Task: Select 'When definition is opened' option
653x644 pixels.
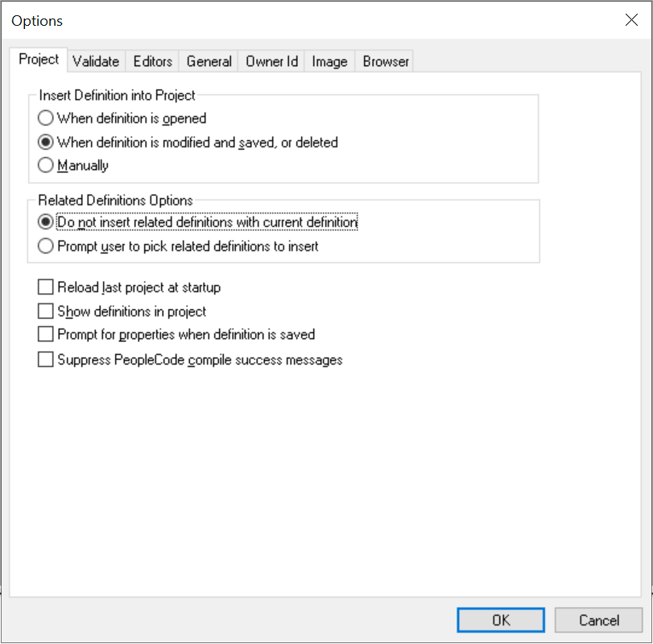Action: click(46, 118)
